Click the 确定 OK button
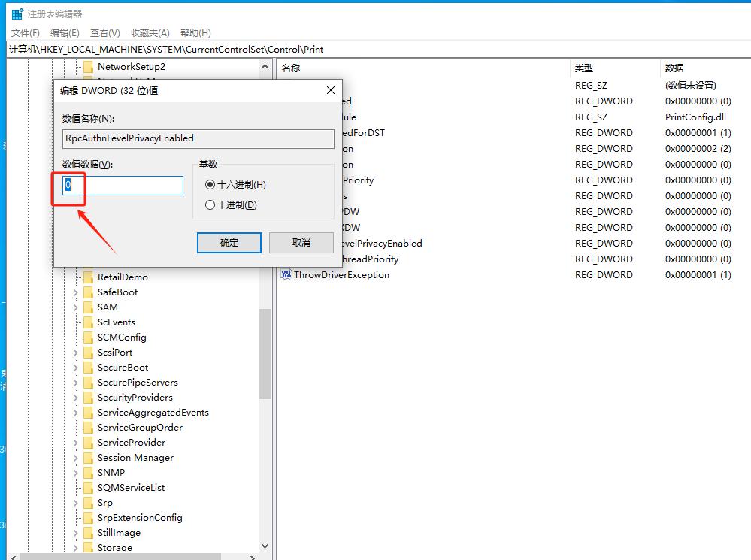751x560 pixels. pos(229,242)
